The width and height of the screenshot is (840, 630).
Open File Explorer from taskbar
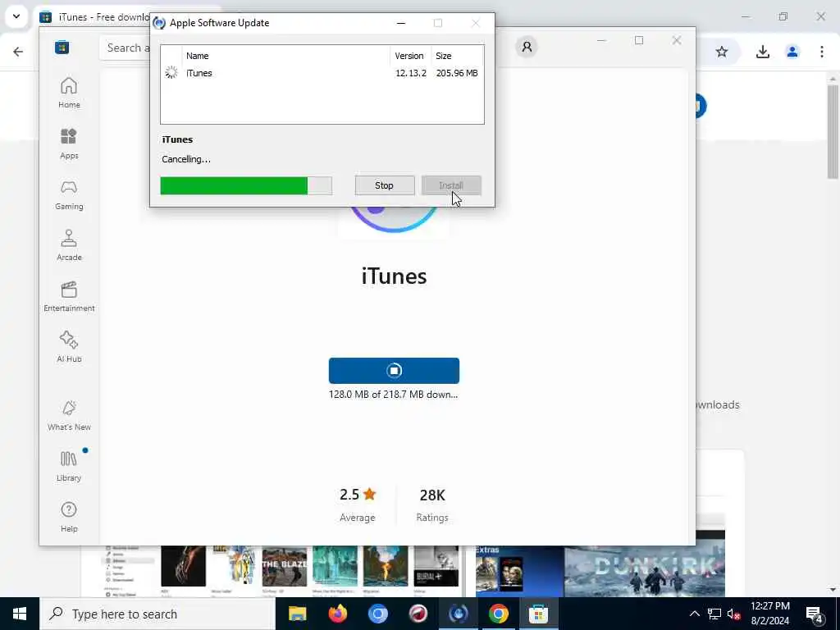[297, 614]
